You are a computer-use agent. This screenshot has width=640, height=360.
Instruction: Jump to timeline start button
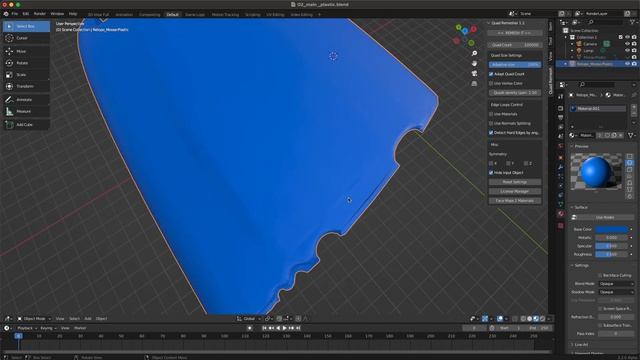tap(264, 328)
